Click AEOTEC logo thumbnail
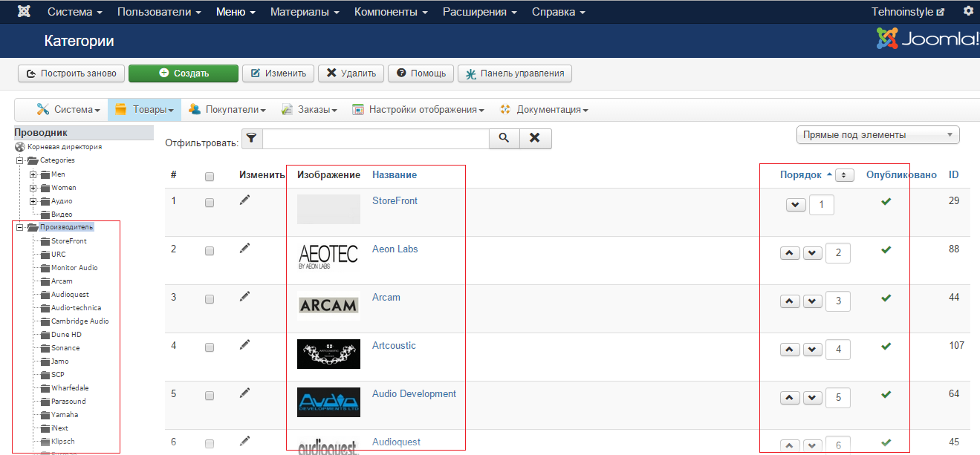This screenshot has width=980, height=455. [x=328, y=257]
